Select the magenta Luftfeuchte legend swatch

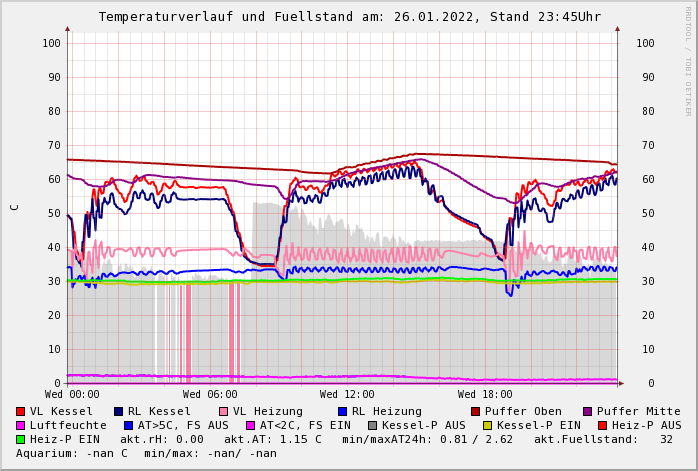point(21,425)
